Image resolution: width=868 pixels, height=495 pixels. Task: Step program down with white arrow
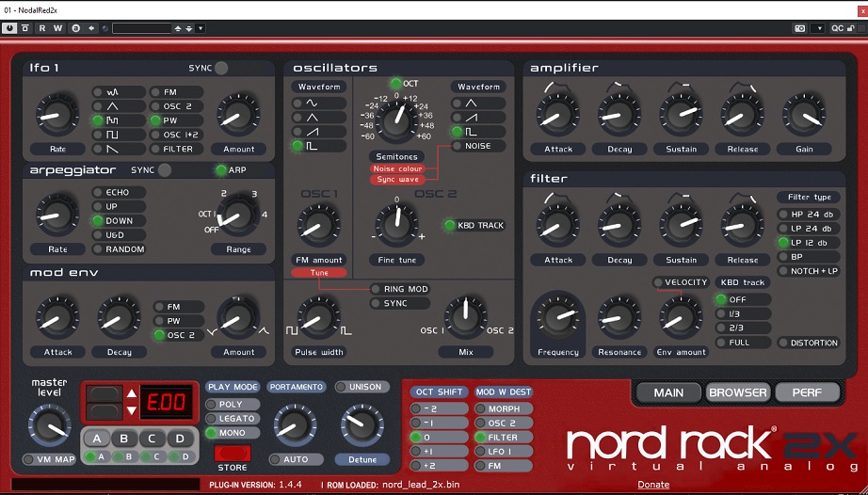click(132, 410)
